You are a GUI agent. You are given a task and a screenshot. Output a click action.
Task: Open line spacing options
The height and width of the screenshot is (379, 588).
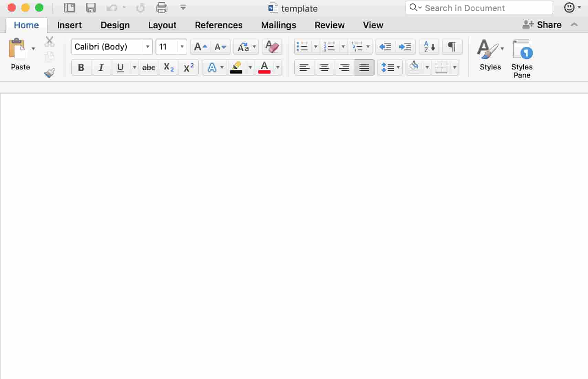pos(390,67)
